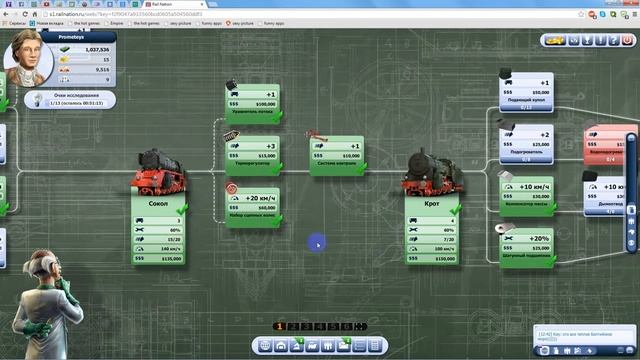This screenshot has width=640, height=360.
Task: Click the first chat toolbar icon
Action: tap(544, 351)
